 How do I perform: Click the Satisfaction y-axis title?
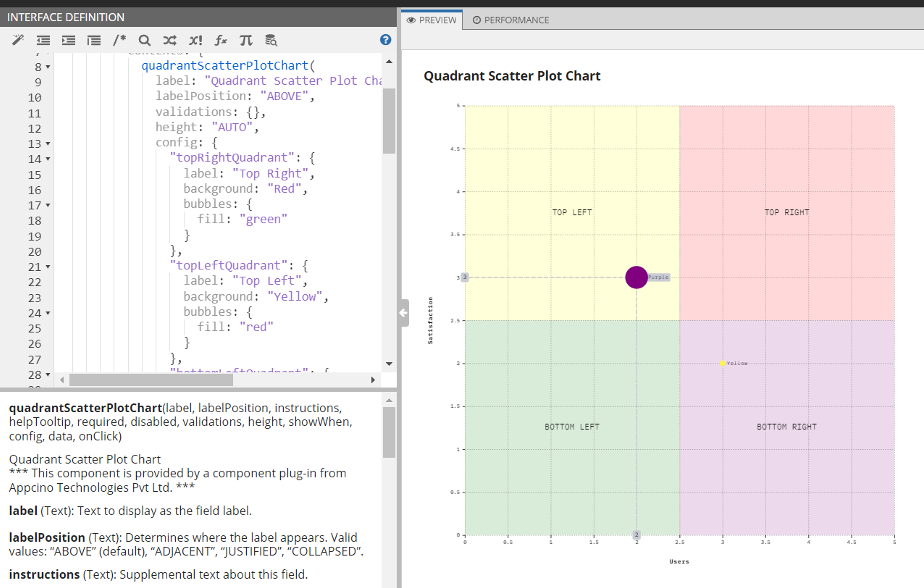click(430, 320)
